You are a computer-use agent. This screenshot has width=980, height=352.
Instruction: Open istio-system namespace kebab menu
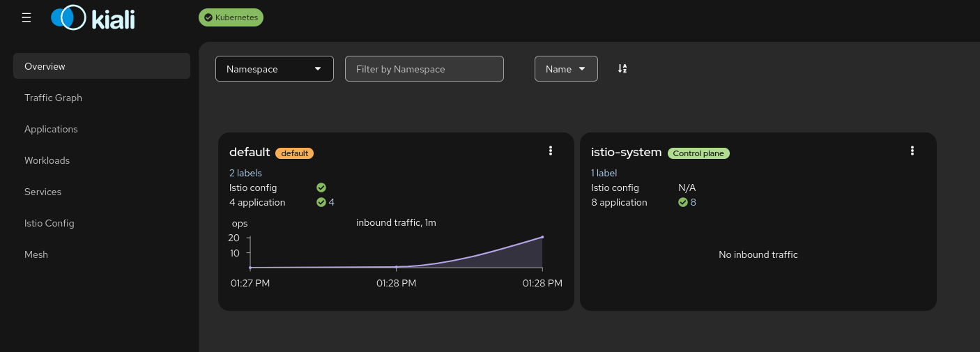click(912, 151)
